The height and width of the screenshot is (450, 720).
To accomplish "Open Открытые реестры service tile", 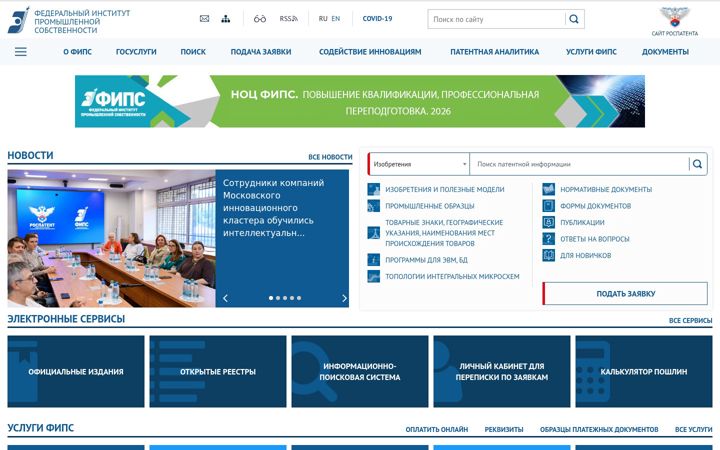I will (218, 371).
